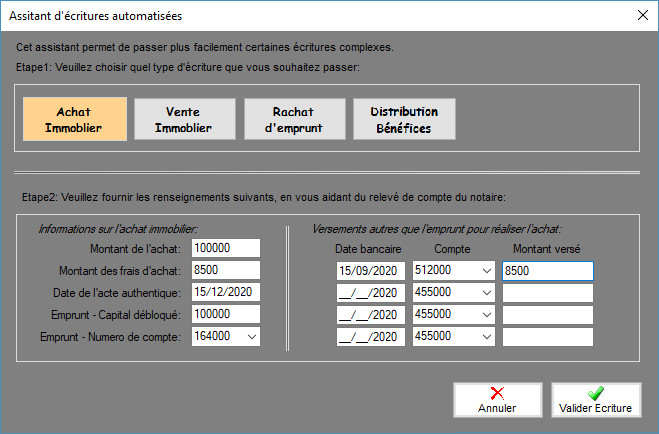
Task: Pick the Distribution Bénéfices option
Action: (x=404, y=119)
